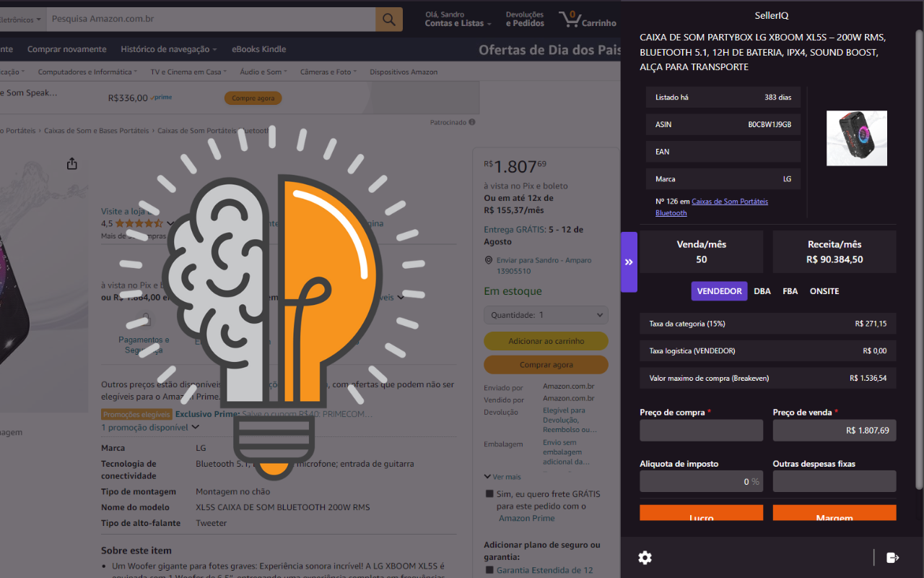This screenshot has height=578, width=924.
Task: Click Compre agora in sponsored banner
Action: tap(253, 98)
